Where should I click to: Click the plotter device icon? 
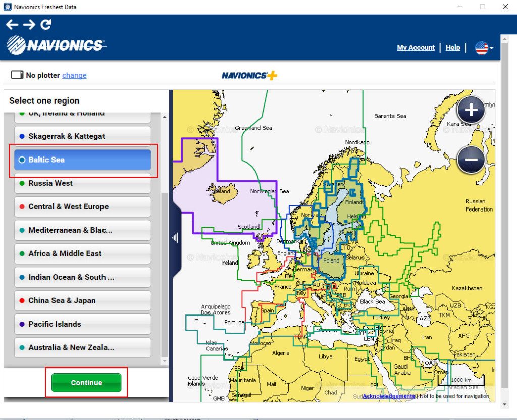[x=17, y=75]
